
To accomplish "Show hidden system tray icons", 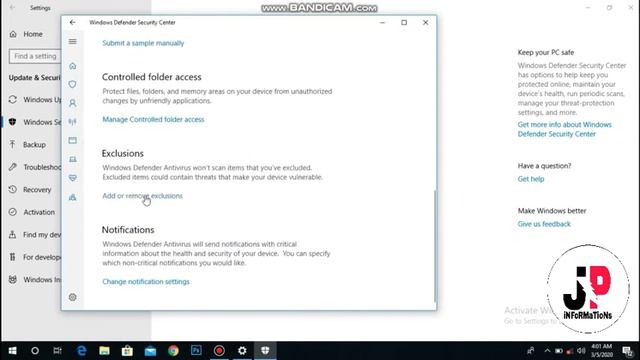I will tap(547, 351).
